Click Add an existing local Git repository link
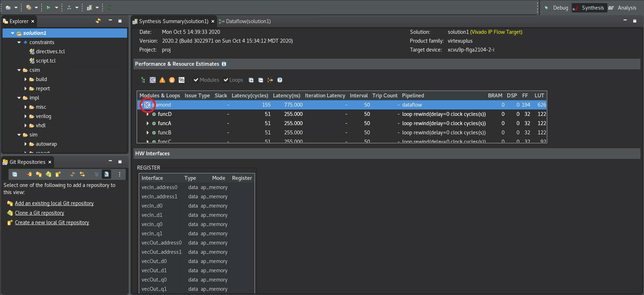644x295 pixels. tap(54, 203)
